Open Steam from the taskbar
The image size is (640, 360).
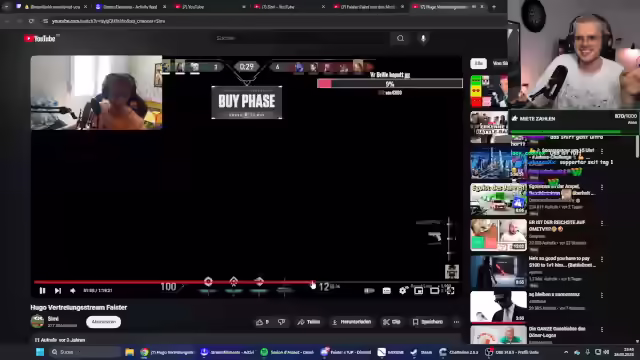(421, 352)
